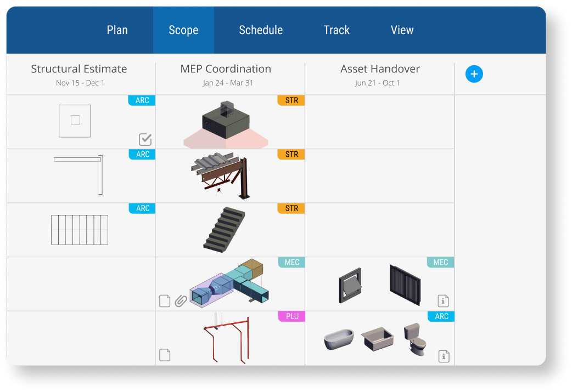Show info for the bathroom fixtures cell
Viewport: 572px width, 392px height.
[x=444, y=356]
